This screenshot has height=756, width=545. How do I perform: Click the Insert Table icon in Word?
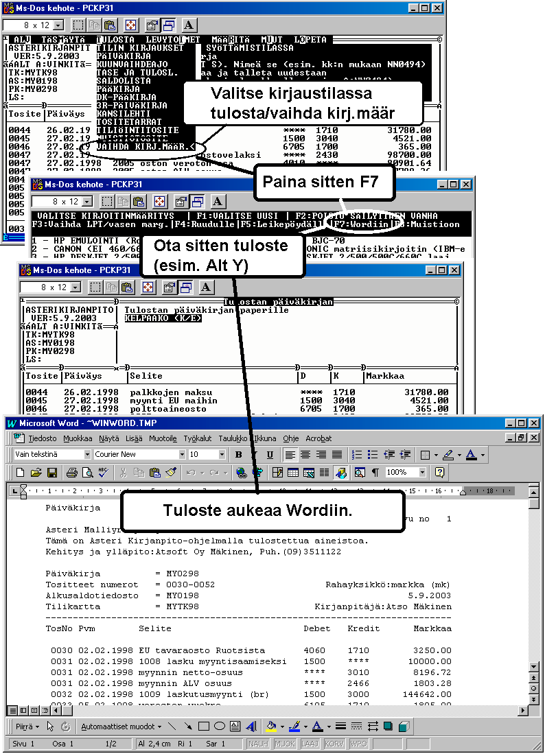coord(293,473)
